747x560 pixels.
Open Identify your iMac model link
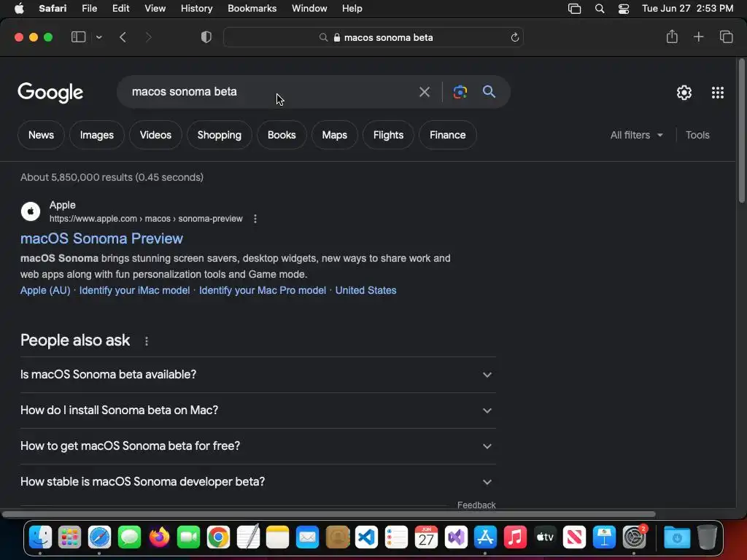coord(134,290)
